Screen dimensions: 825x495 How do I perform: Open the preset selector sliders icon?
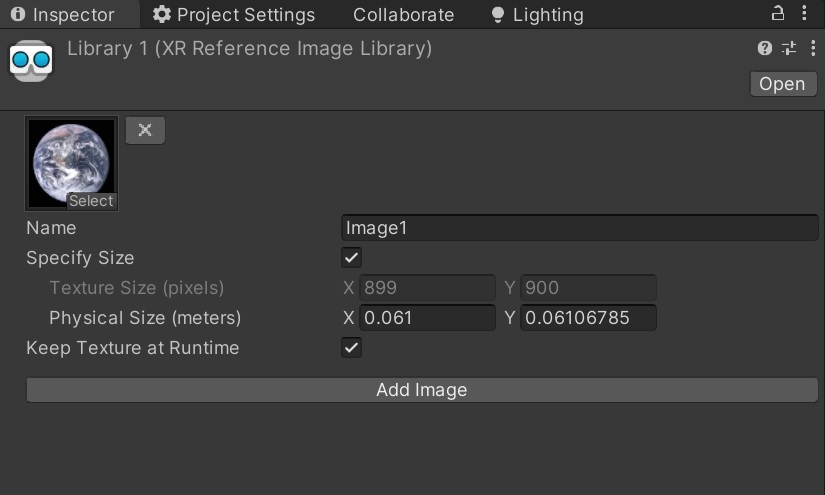pos(789,48)
